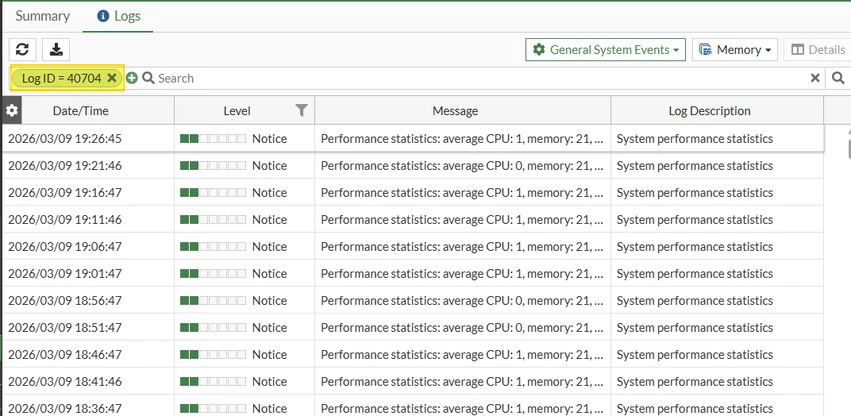Select the log entry at 18:41:46

point(413,381)
